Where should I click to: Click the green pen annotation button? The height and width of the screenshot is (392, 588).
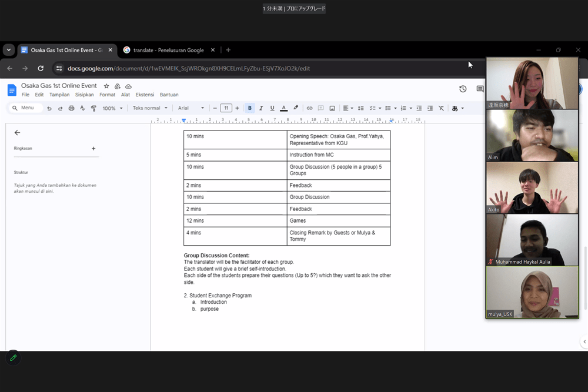13,358
